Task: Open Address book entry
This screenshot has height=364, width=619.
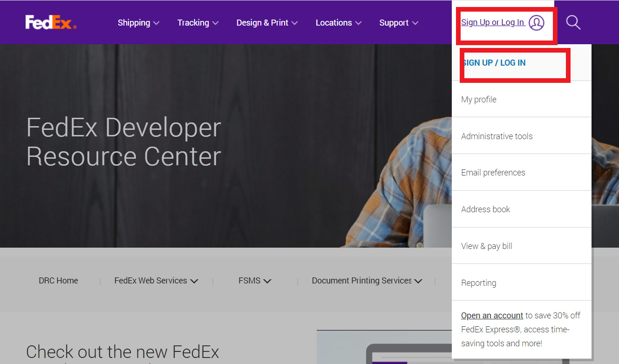Action: [522, 209]
